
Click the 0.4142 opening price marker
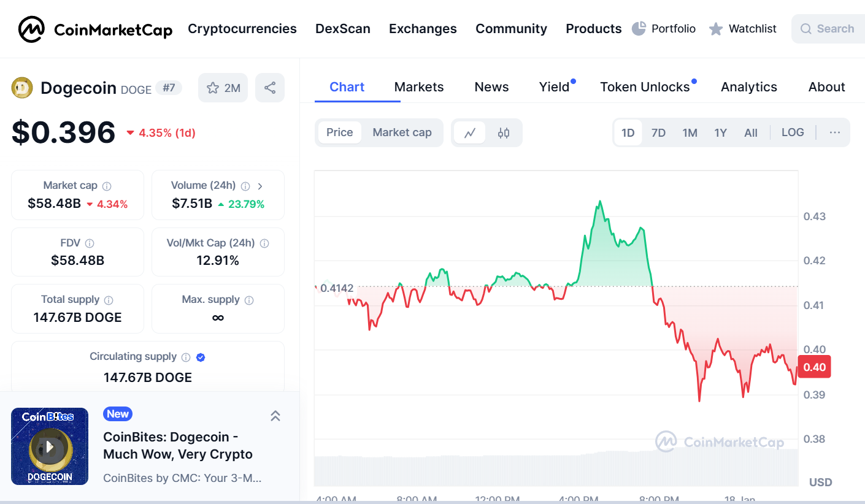pyautogui.click(x=337, y=288)
